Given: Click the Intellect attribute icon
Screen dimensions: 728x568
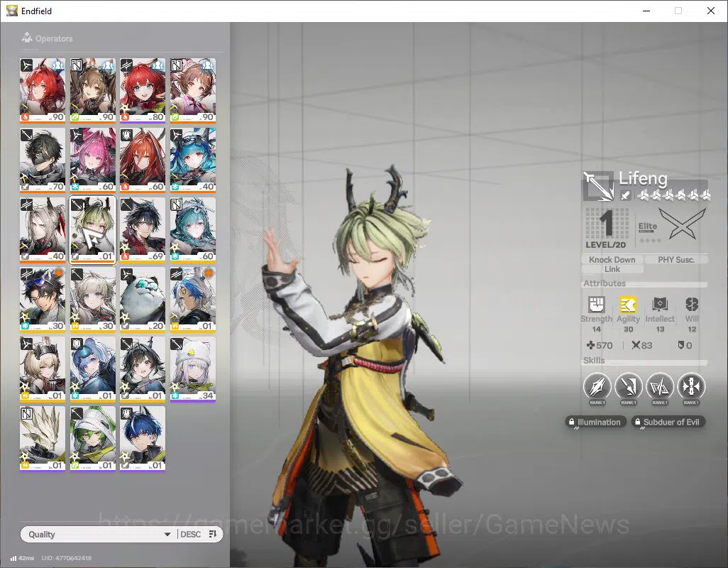Looking at the screenshot, I should point(660,305).
